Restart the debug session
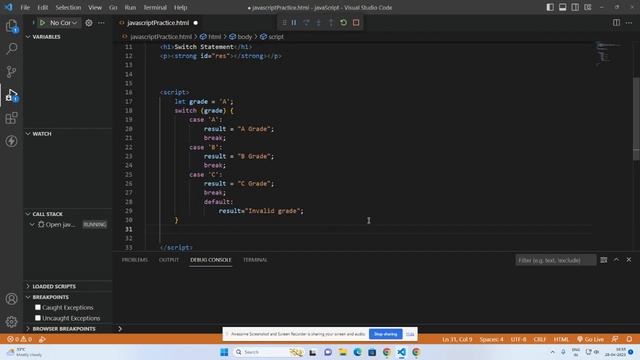Viewport: 640px width, 360px height. pos(344,22)
